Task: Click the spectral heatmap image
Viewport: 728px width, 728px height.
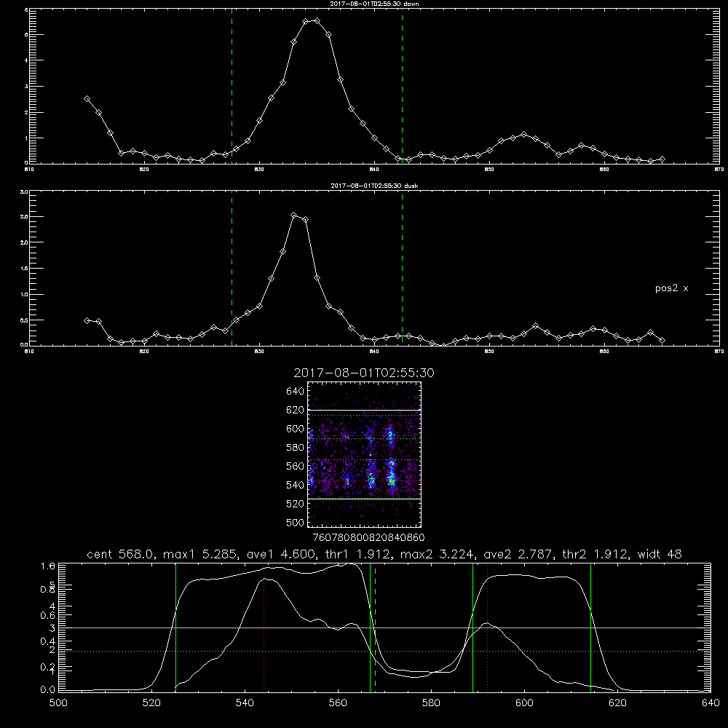Action: tap(364, 454)
